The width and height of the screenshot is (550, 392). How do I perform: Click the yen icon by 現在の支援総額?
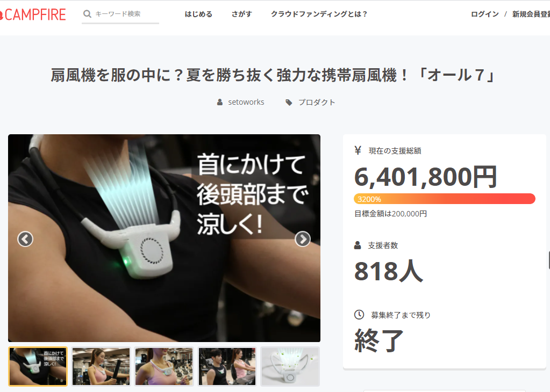pos(358,151)
